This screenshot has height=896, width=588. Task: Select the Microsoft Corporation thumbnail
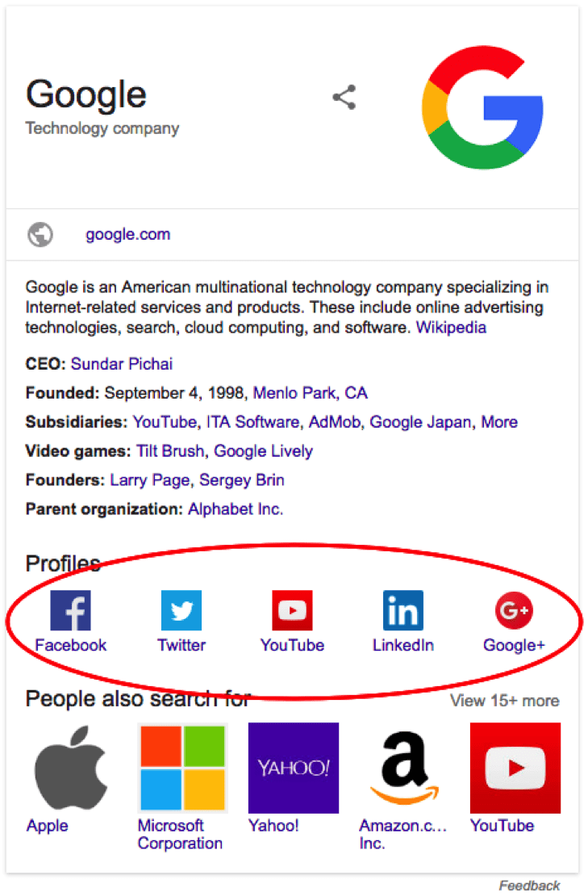pyautogui.click(x=181, y=768)
